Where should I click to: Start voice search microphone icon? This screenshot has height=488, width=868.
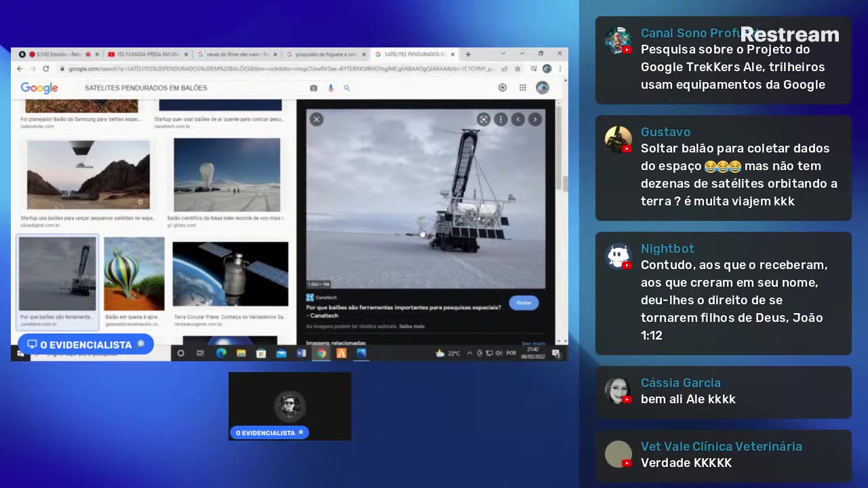(x=331, y=88)
